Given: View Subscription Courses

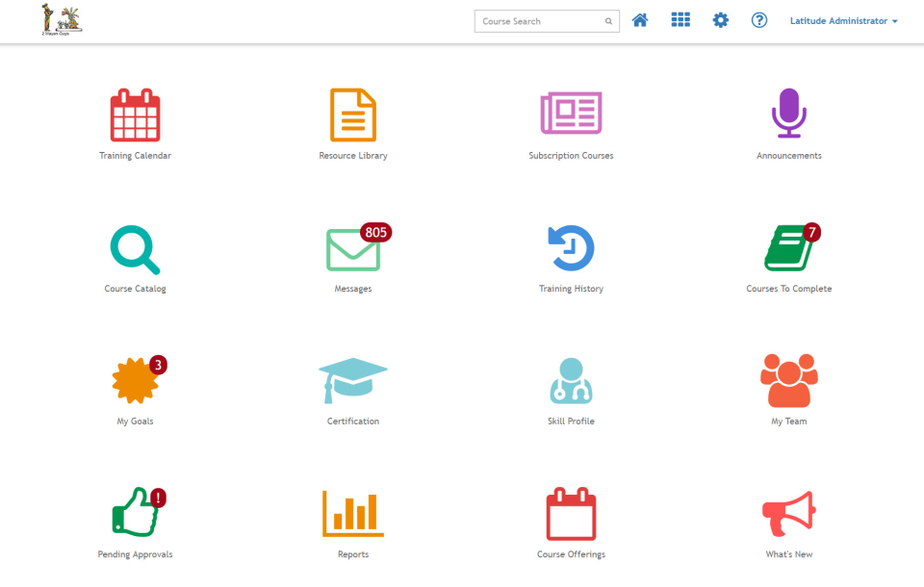Looking at the screenshot, I should (x=571, y=114).
